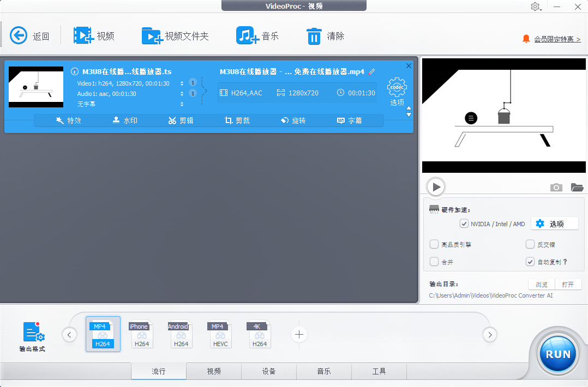
Task: Go to next format presets arrow
Action: (x=490, y=335)
